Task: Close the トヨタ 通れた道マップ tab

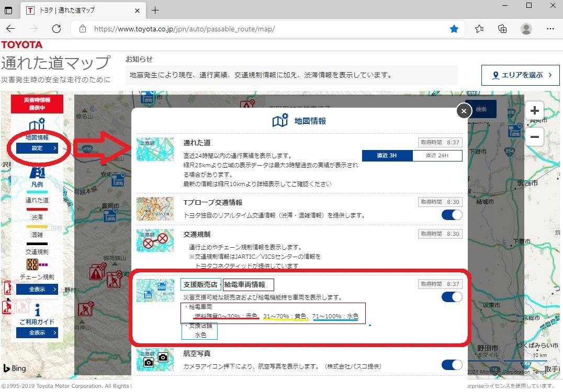Action: tap(137, 11)
